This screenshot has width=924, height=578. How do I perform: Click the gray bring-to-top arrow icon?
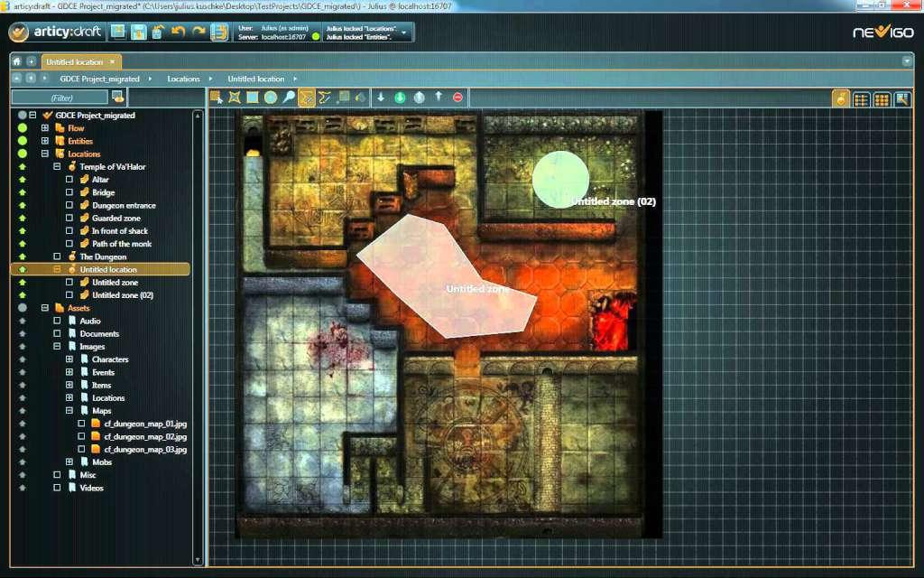point(419,98)
